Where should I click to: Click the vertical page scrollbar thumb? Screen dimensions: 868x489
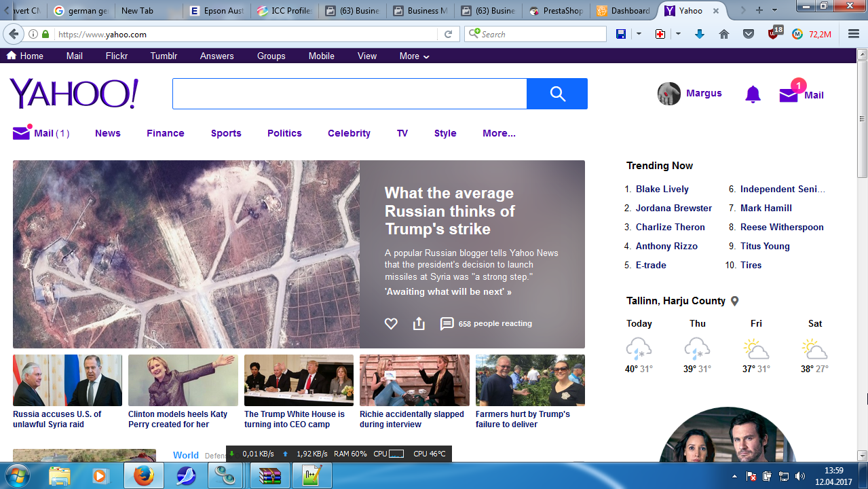(863, 119)
